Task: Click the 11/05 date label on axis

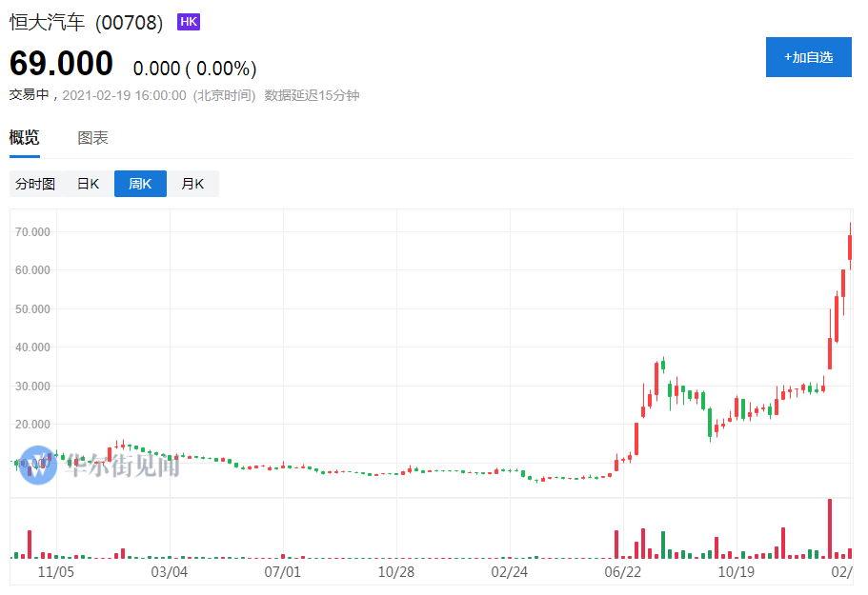Action: tap(56, 572)
